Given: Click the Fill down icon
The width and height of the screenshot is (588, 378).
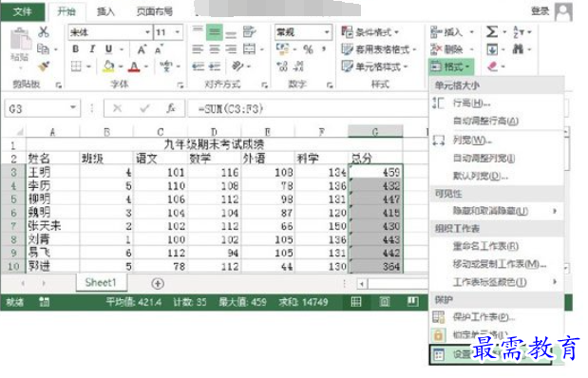Looking at the screenshot, I should tap(492, 49).
